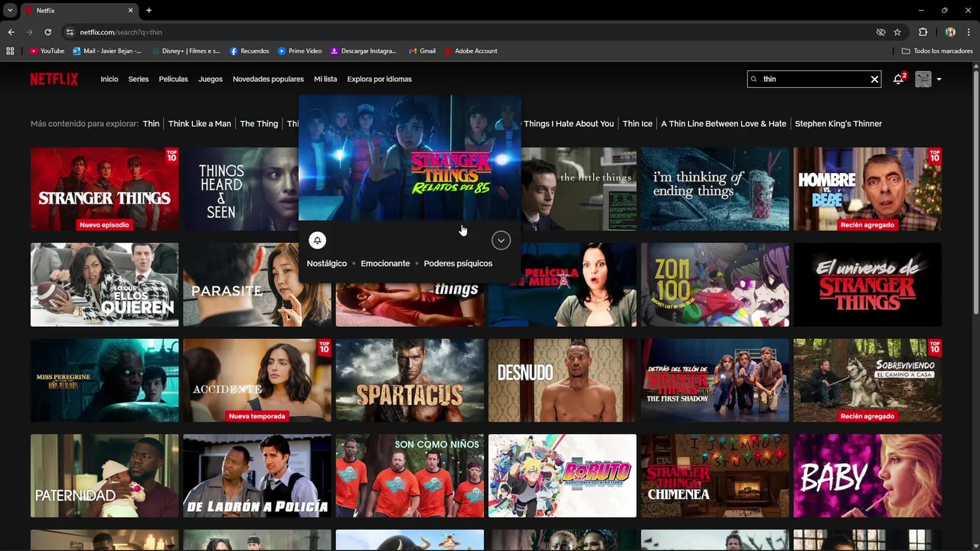The image size is (980, 551).
Task: Bookmark this page with star icon
Action: (897, 32)
